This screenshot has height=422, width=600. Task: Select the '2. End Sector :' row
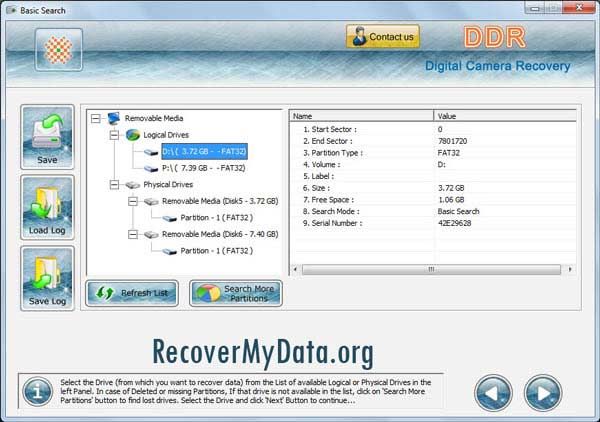[433, 141]
